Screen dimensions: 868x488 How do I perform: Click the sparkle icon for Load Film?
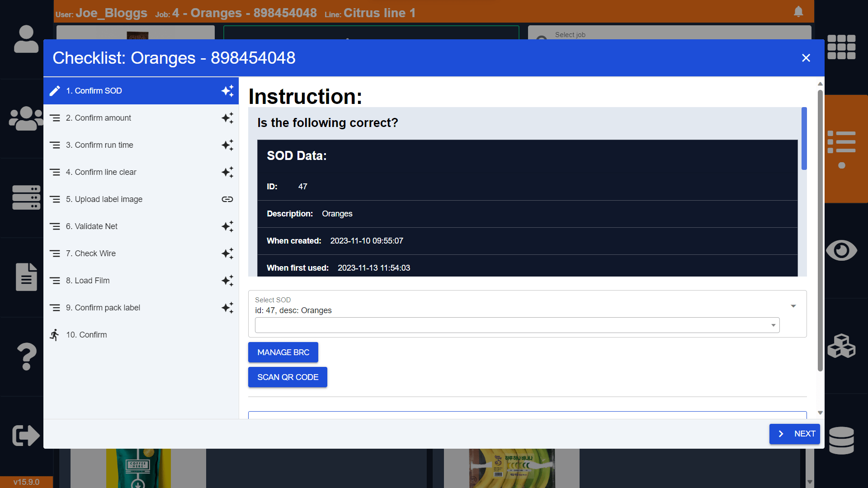[227, 281]
